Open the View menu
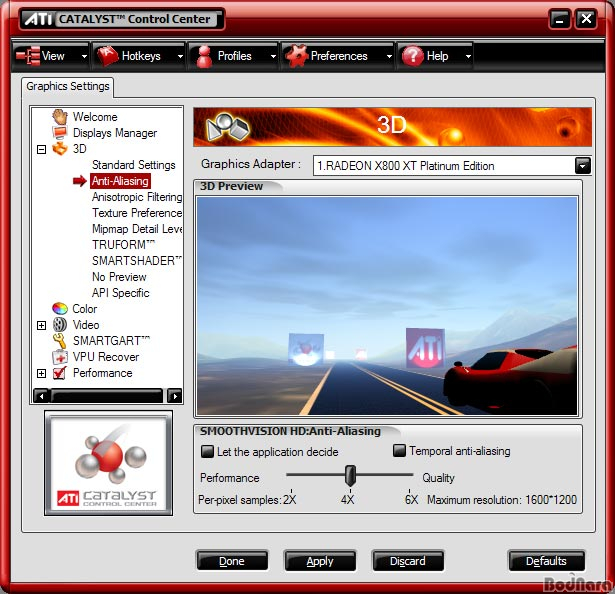 [51, 56]
